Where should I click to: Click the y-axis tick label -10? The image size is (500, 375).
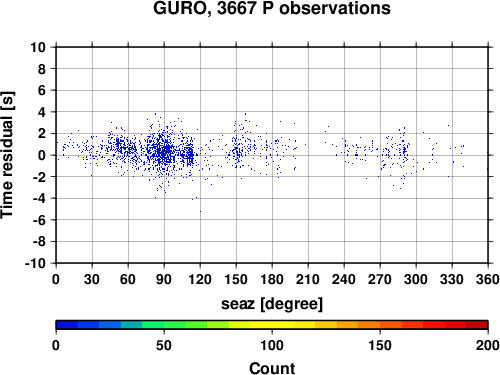(x=35, y=263)
